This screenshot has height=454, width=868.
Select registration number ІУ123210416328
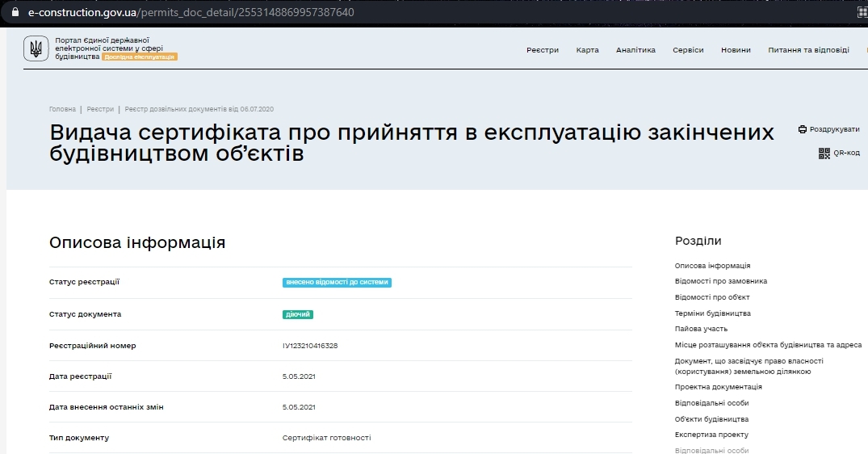[x=310, y=346]
